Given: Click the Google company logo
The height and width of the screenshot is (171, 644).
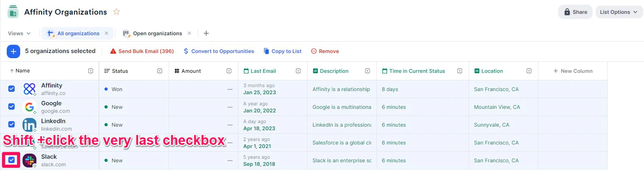Looking at the screenshot, I should point(29,107).
